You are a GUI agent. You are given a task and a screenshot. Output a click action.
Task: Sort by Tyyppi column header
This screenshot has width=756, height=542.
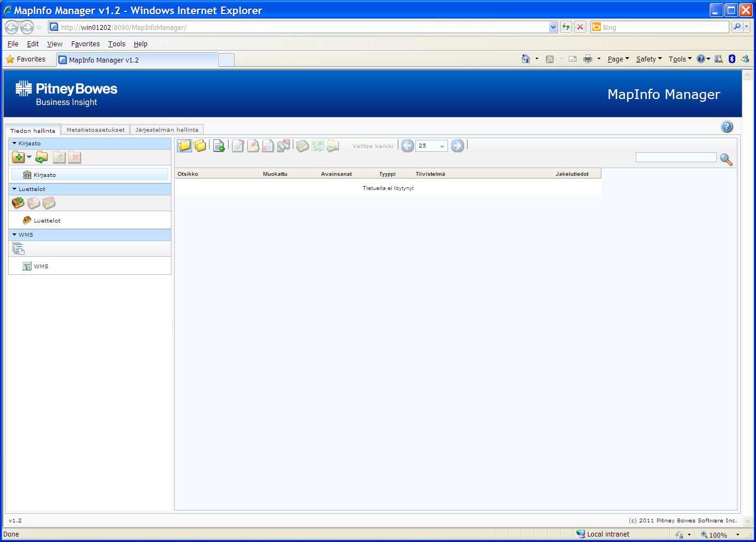click(388, 174)
